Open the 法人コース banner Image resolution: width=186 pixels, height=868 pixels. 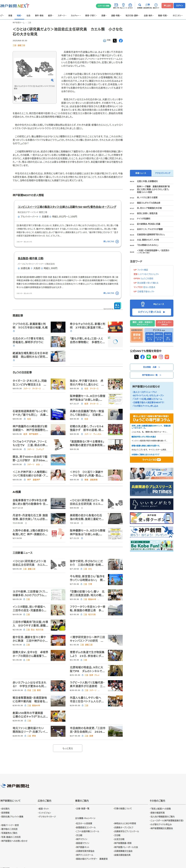[152, 473]
